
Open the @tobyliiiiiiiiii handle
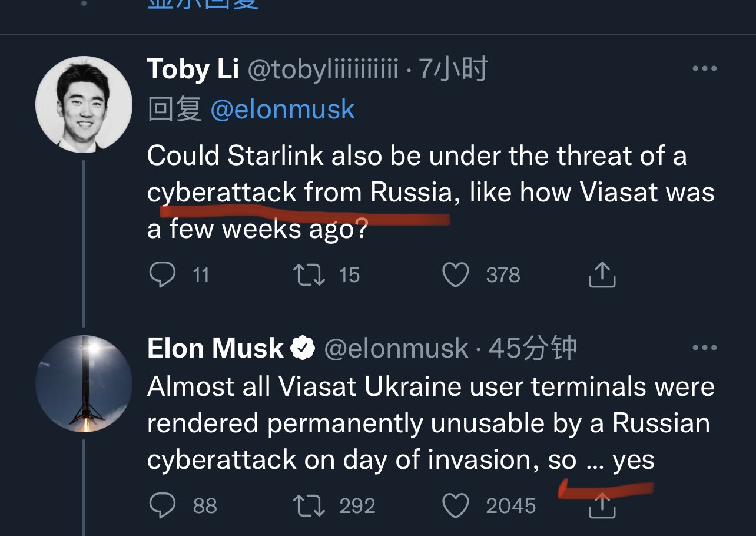coord(323,70)
